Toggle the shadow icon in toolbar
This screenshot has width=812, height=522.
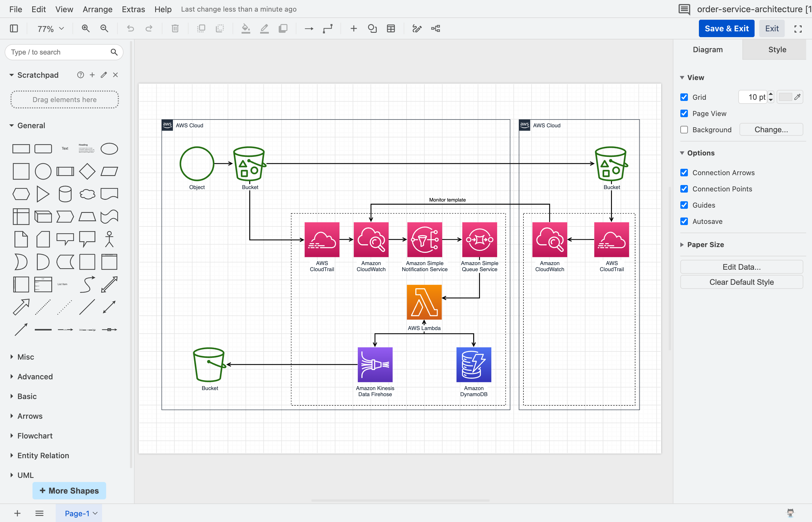[283, 28]
